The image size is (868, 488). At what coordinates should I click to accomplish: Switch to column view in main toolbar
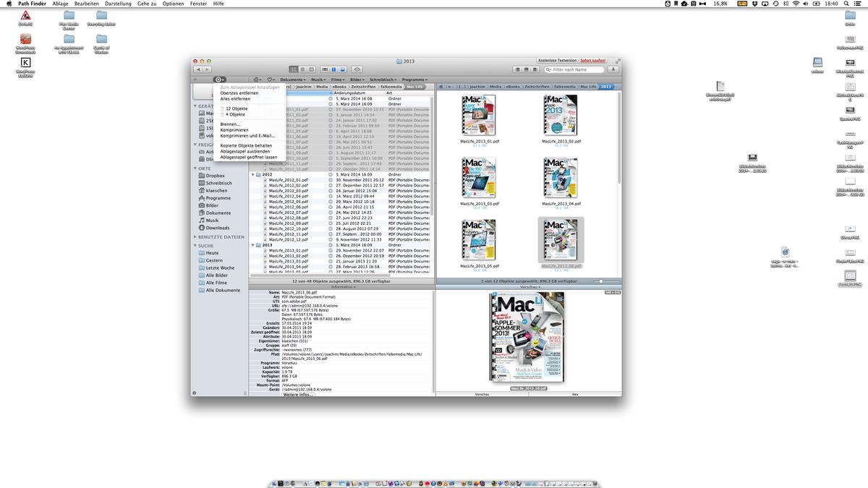pos(311,69)
